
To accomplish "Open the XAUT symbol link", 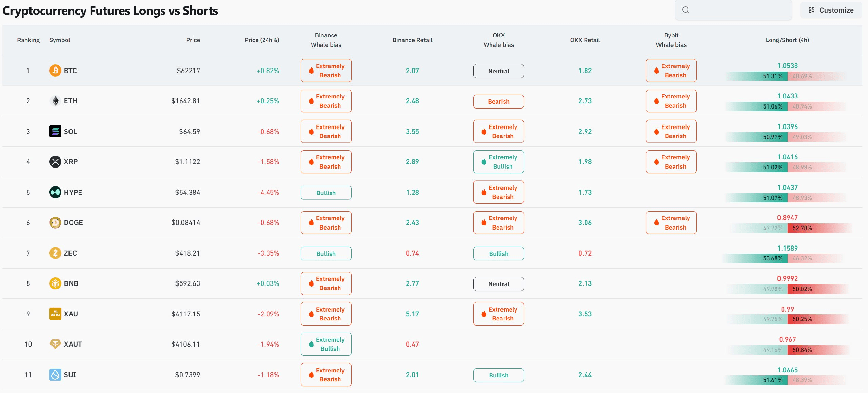I will [x=73, y=344].
